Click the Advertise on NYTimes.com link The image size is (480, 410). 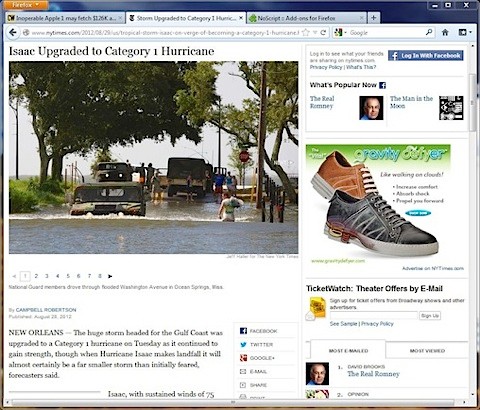point(433,268)
